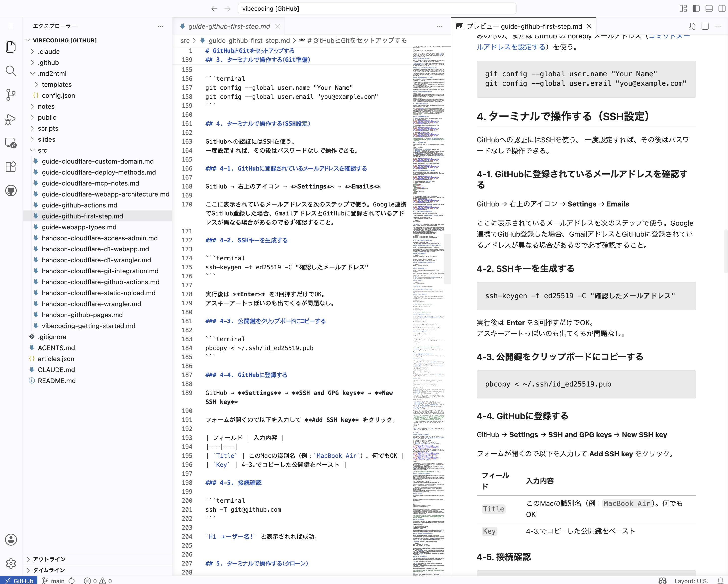This screenshot has width=728, height=584.
Task: Open guide-cloudflare-custom-domain.md
Action: (97, 161)
